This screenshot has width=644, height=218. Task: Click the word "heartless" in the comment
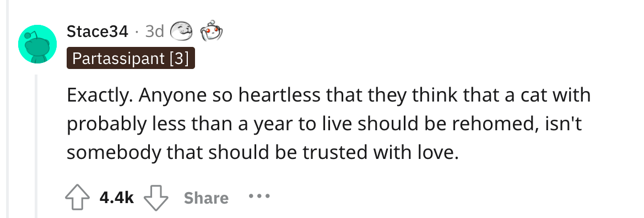[x=279, y=95]
